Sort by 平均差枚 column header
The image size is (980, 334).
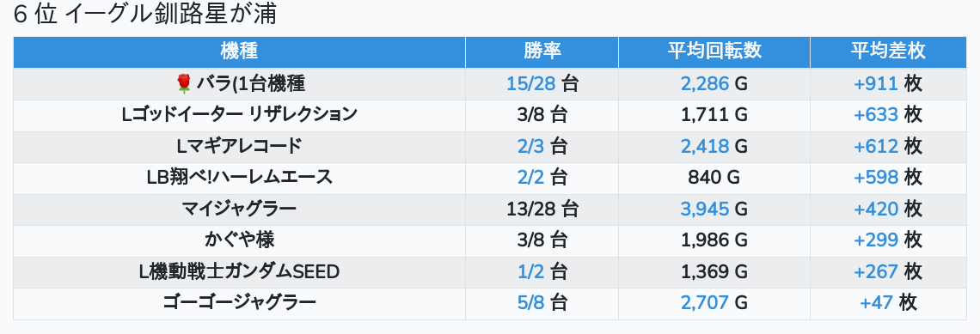point(888,52)
